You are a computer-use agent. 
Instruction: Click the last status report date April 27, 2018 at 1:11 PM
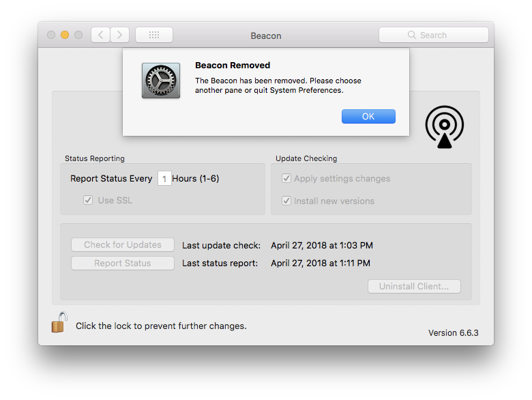(321, 263)
